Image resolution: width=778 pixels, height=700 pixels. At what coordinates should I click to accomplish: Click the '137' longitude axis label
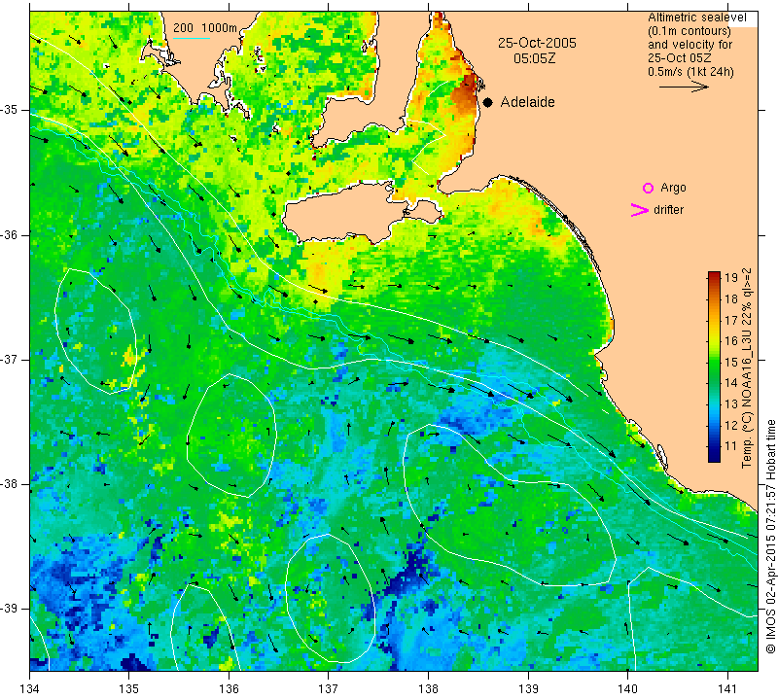coord(329,688)
